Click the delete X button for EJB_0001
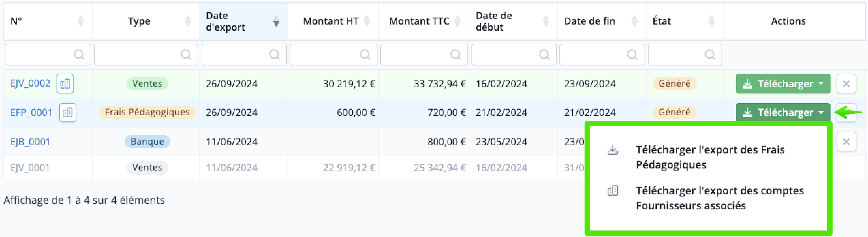Image resolution: width=868 pixels, height=237 pixels. [x=846, y=142]
